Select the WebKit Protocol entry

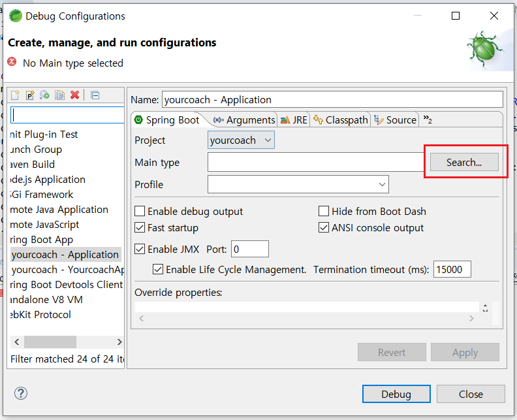(40, 314)
